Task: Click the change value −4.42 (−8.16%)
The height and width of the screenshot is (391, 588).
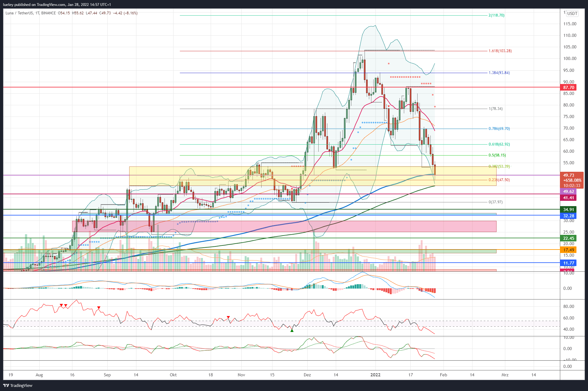Action: tap(125, 13)
